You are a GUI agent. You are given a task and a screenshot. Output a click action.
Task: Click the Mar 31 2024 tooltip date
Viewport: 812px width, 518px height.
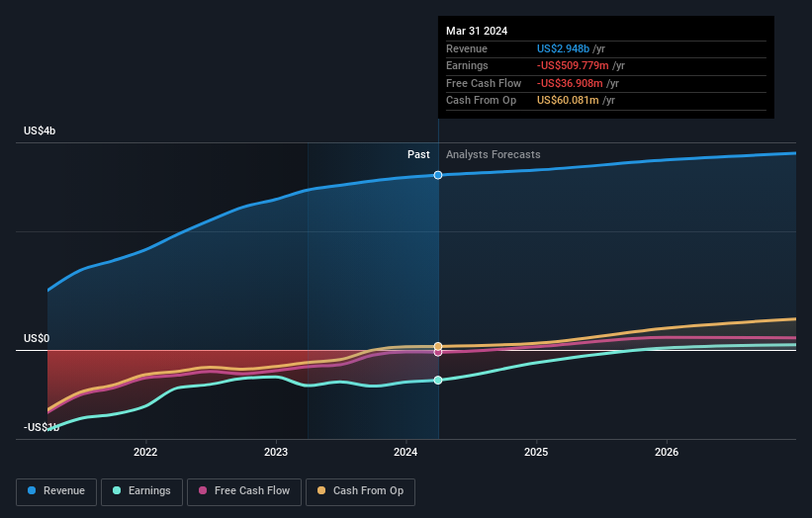pyautogui.click(x=477, y=31)
